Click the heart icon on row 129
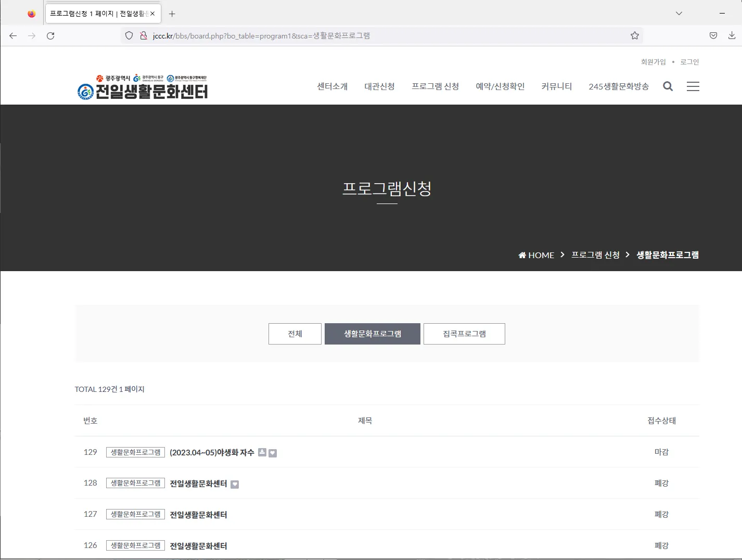This screenshot has width=742, height=560. 273,453
